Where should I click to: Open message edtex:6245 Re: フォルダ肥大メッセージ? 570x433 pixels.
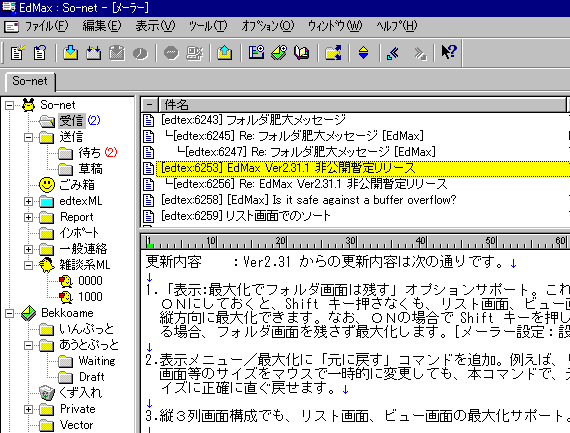pyautogui.click(x=294, y=136)
